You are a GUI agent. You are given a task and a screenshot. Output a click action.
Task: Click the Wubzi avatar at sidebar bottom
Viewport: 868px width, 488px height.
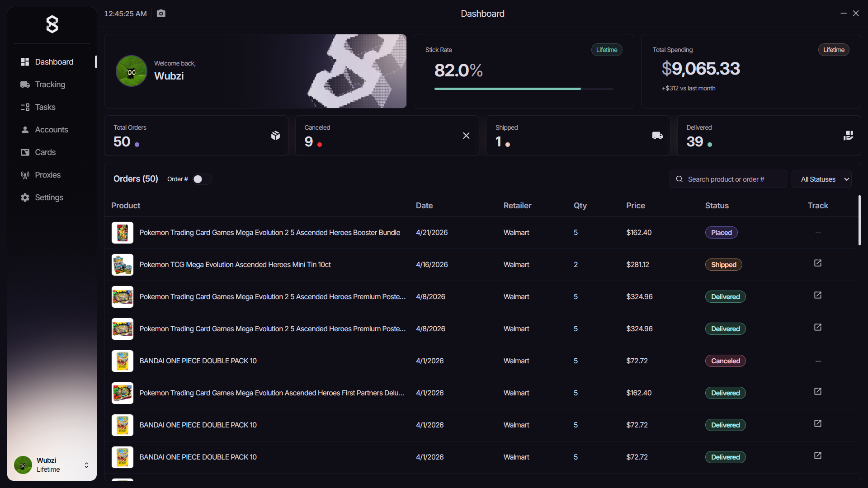coord(23,465)
